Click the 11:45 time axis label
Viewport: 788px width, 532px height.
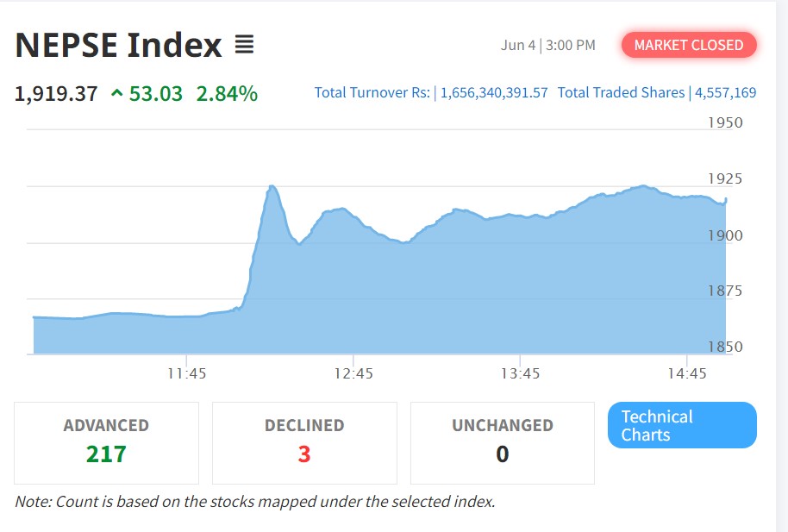(x=186, y=373)
